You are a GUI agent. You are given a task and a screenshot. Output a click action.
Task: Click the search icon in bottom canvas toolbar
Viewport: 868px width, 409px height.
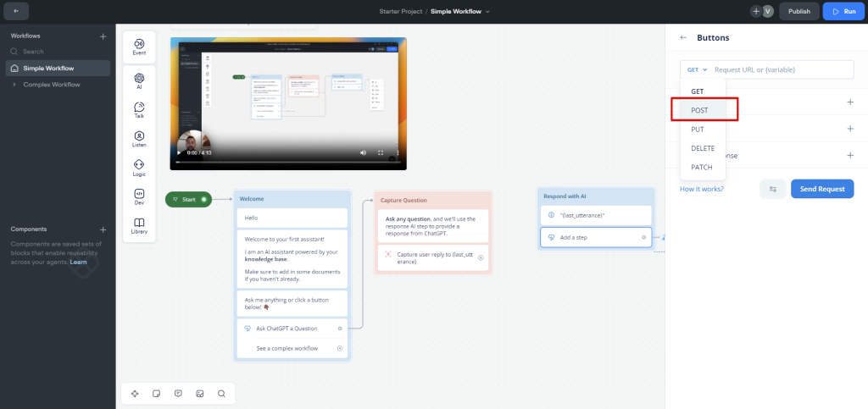(221, 394)
